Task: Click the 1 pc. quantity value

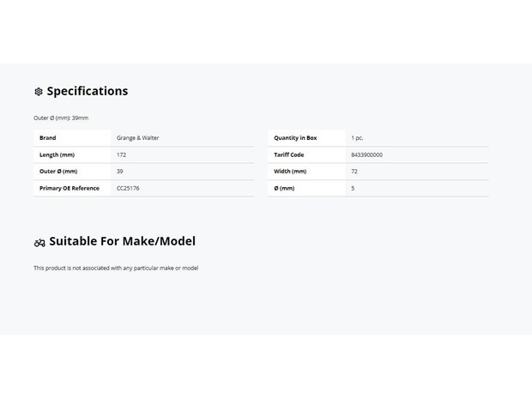Action: coord(357,138)
